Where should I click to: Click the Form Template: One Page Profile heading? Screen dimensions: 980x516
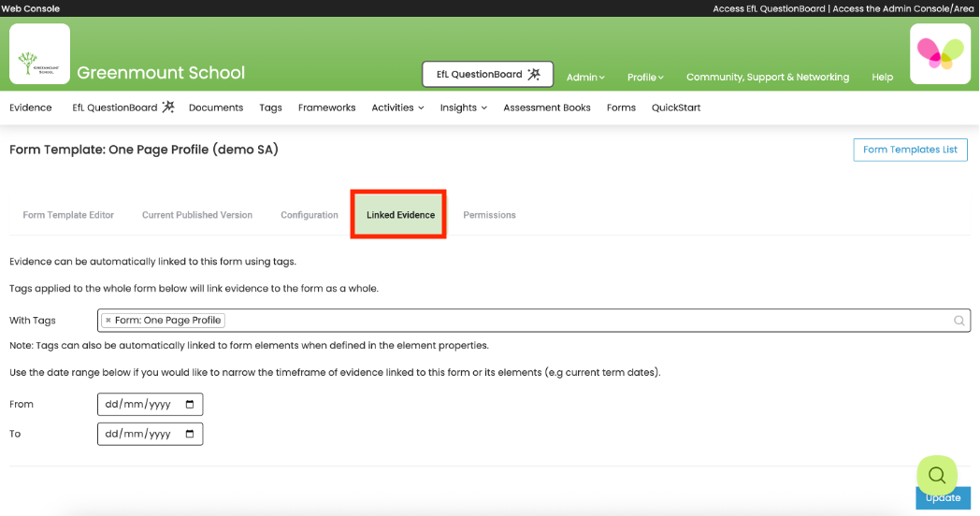pos(144,150)
